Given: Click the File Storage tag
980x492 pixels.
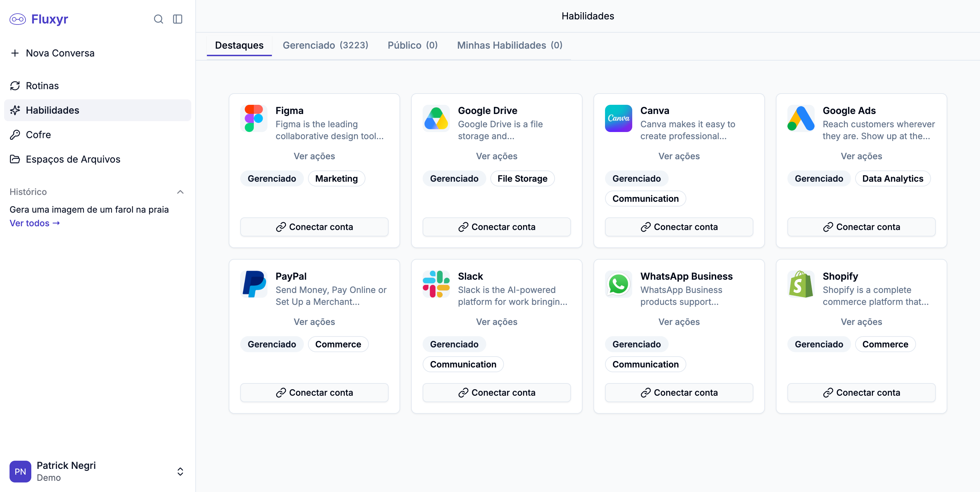Looking at the screenshot, I should (x=522, y=178).
